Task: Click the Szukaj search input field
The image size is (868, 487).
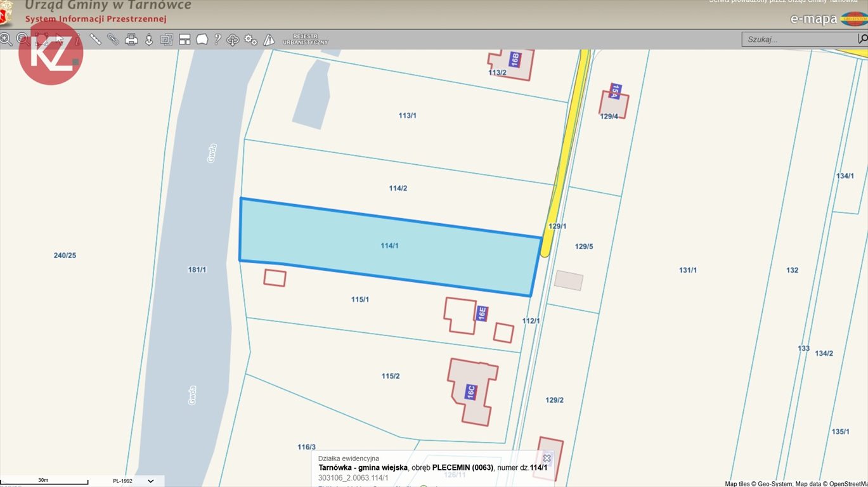Action: (x=799, y=39)
